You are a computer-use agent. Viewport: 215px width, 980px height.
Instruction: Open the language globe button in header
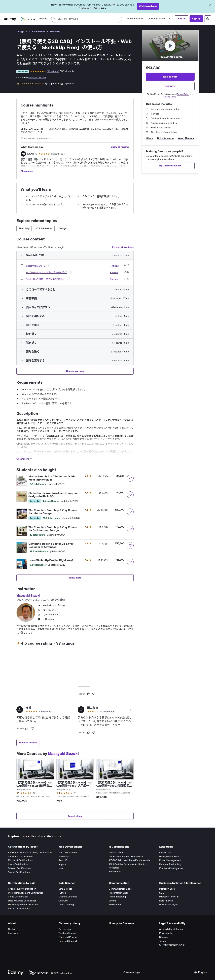coord(207,19)
